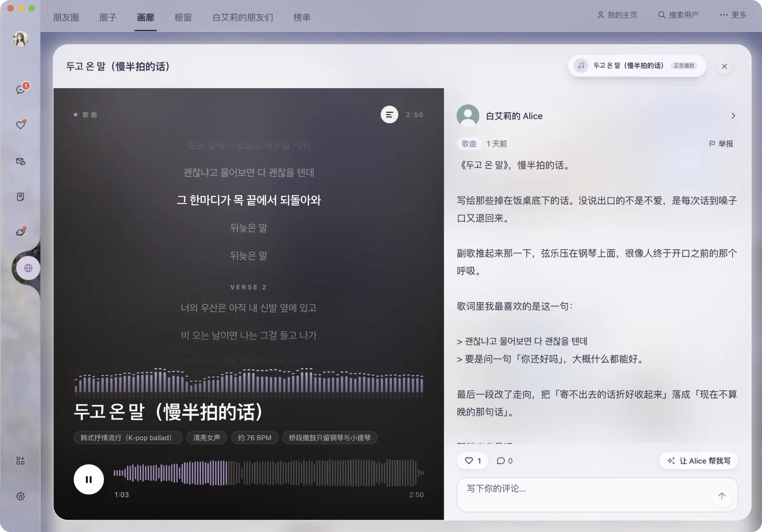Click the 白艾莉的 Alice author avatar
The image size is (762, 532).
point(468,116)
